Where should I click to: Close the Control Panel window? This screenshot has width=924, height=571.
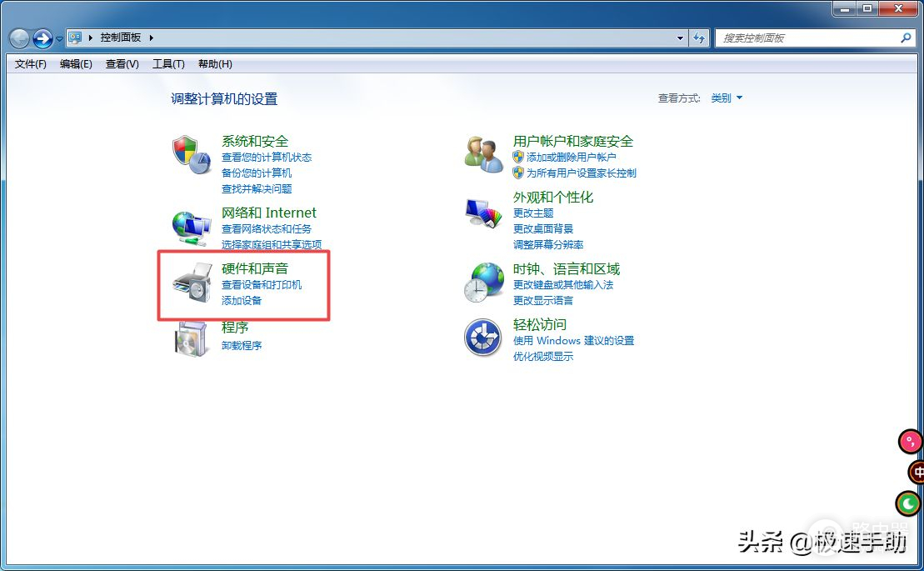click(x=899, y=8)
